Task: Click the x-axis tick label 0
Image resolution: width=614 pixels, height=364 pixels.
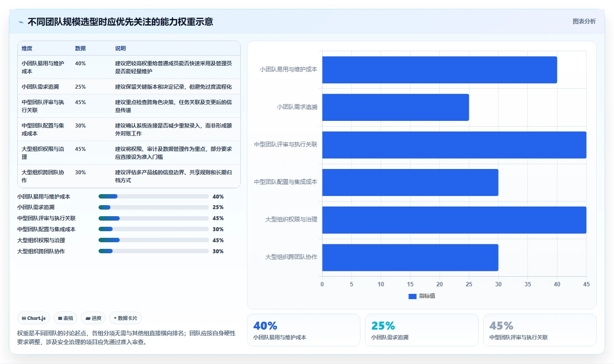Action: 322,285
